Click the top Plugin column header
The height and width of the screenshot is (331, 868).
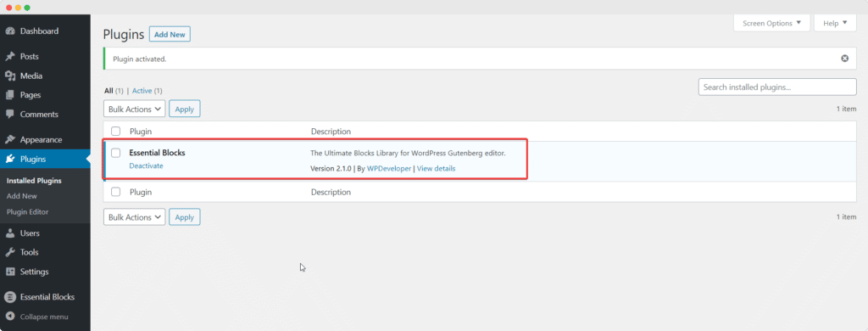pos(141,132)
